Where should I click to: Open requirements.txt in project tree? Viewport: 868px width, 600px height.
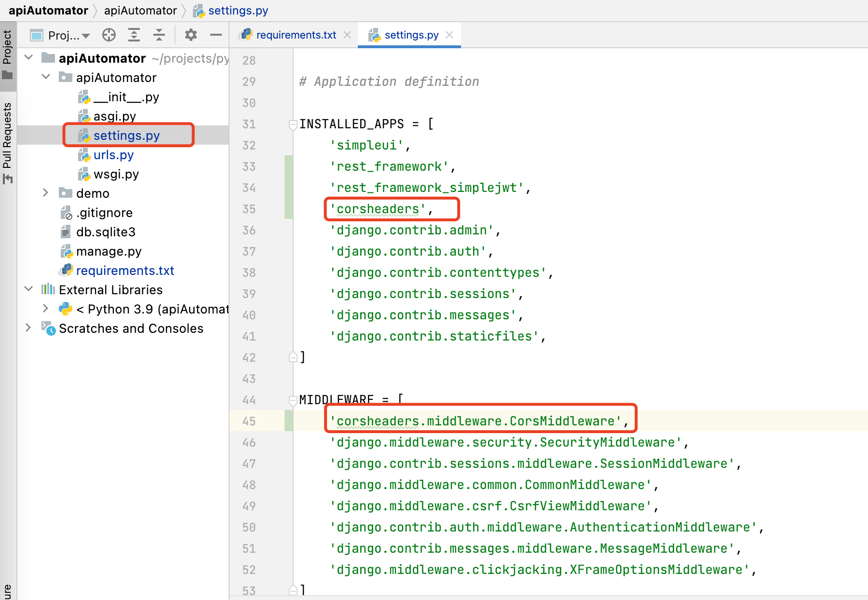(125, 271)
